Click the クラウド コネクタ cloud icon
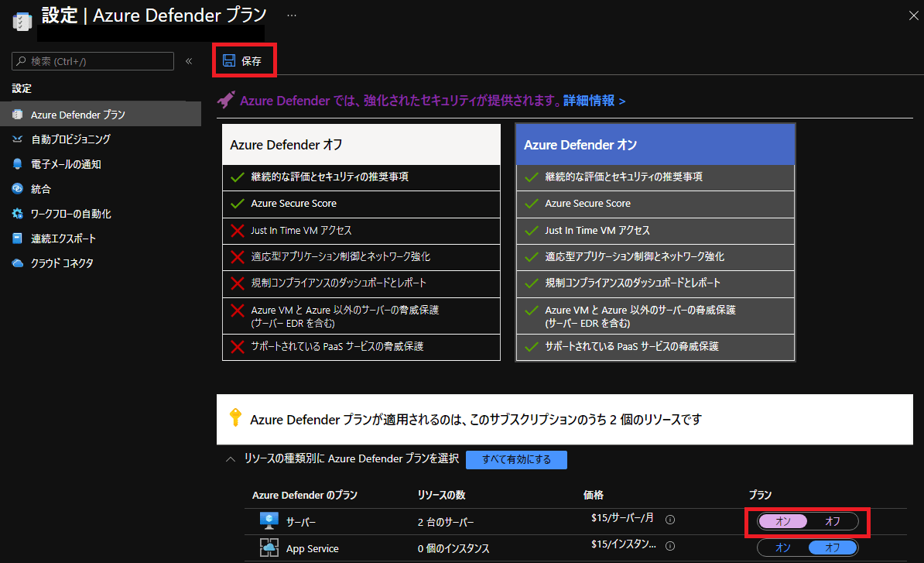Image resolution: width=924 pixels, height=563 pixels. (x=18, y=263)
